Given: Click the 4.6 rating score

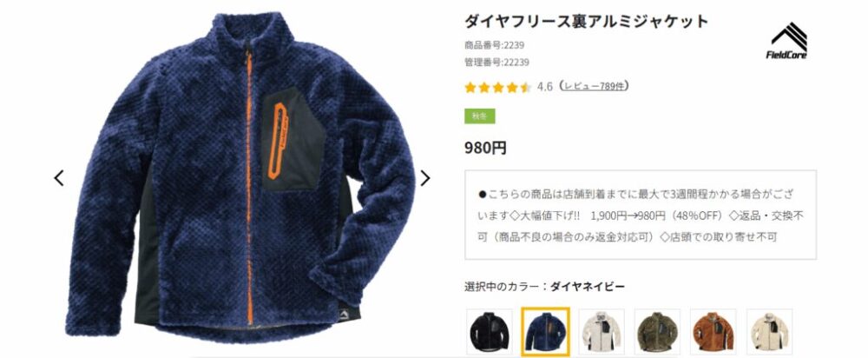Looking at the screenshot, I should click(x=545, y=87).
